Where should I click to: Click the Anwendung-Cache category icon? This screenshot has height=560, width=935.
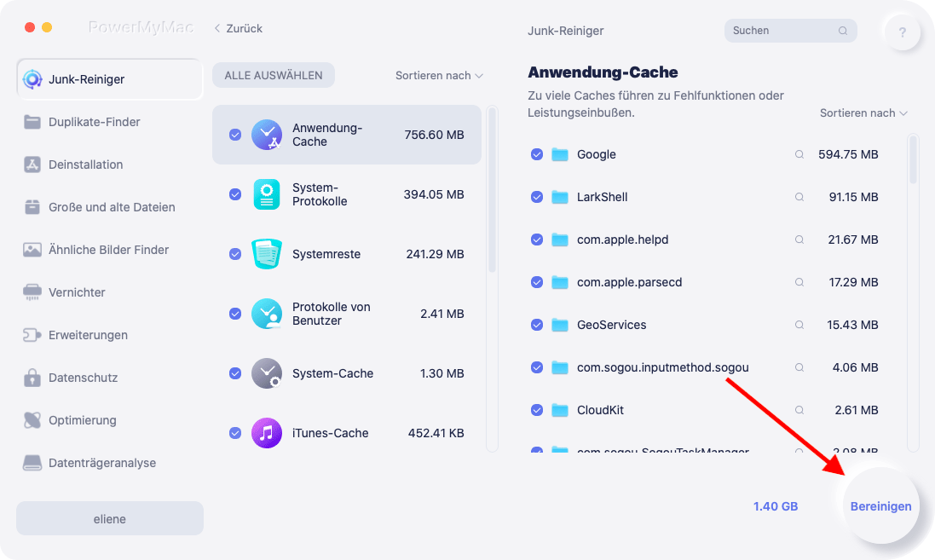[267, 135]
